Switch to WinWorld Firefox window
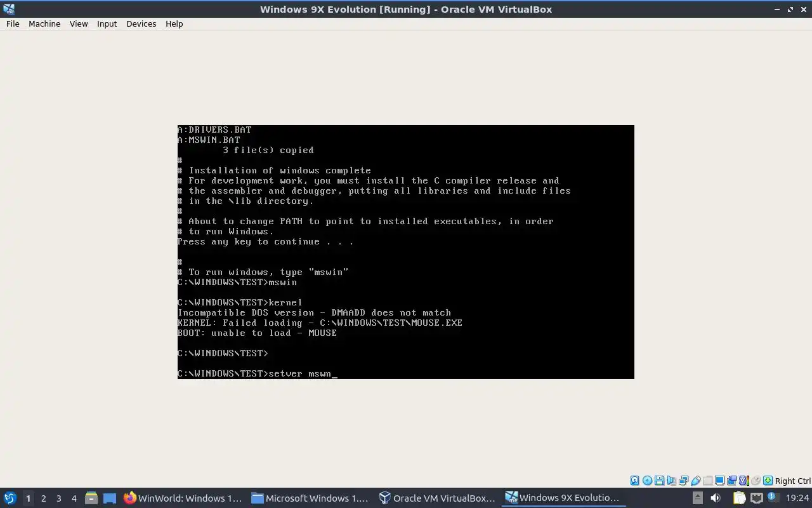This screenshot has height=508, width=812. [183, 498]
